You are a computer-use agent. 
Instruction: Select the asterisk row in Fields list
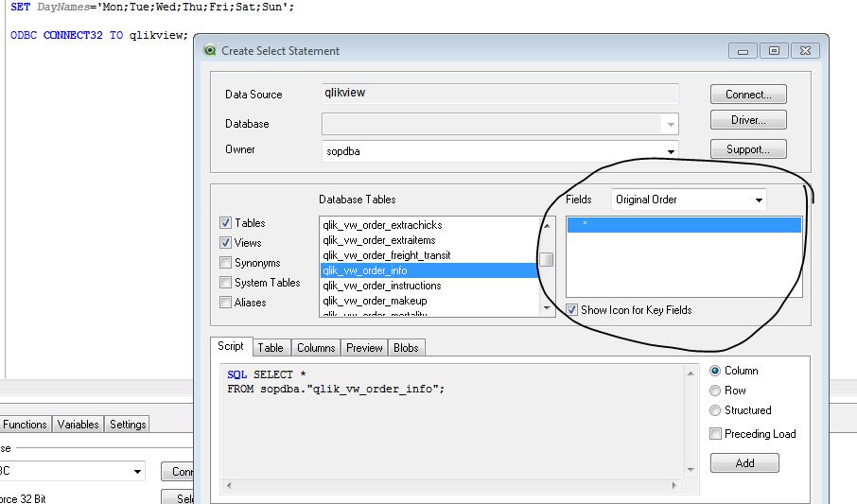[684, 225]
